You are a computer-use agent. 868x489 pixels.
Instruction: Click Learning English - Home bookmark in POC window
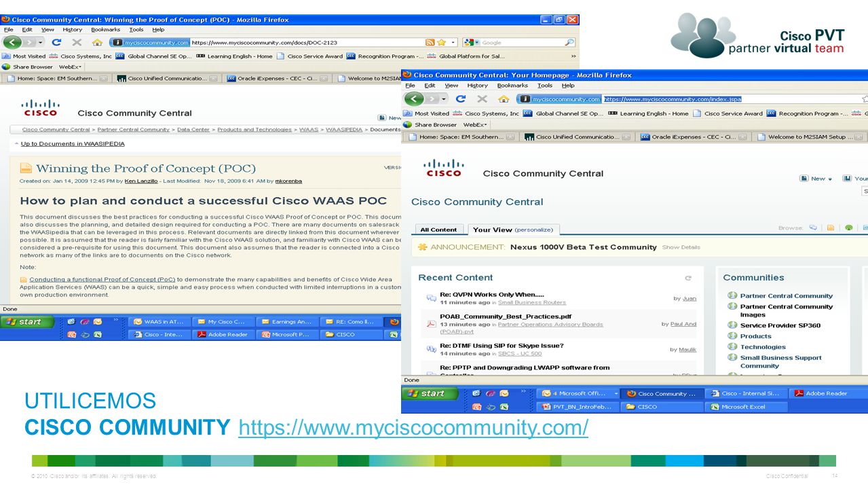235,56
